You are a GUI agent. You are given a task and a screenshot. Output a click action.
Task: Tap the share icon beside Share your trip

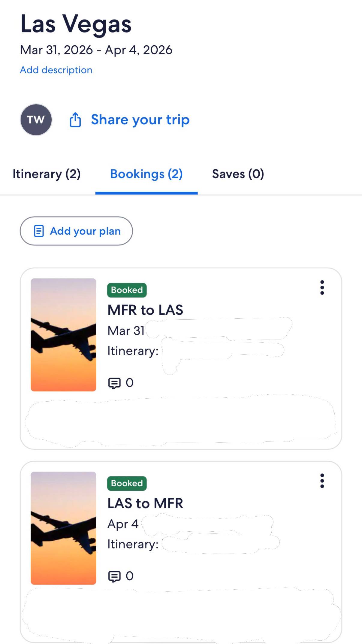75,120
